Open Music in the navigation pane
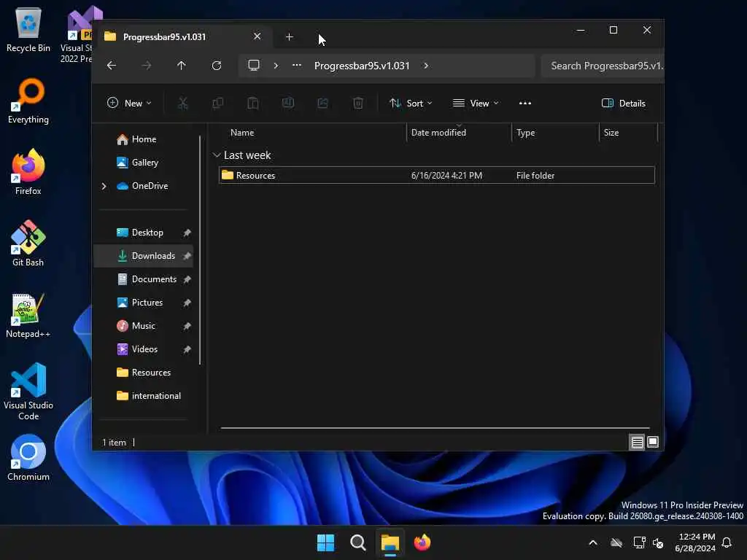The image size is (747, 560). (x=143, y=326)
